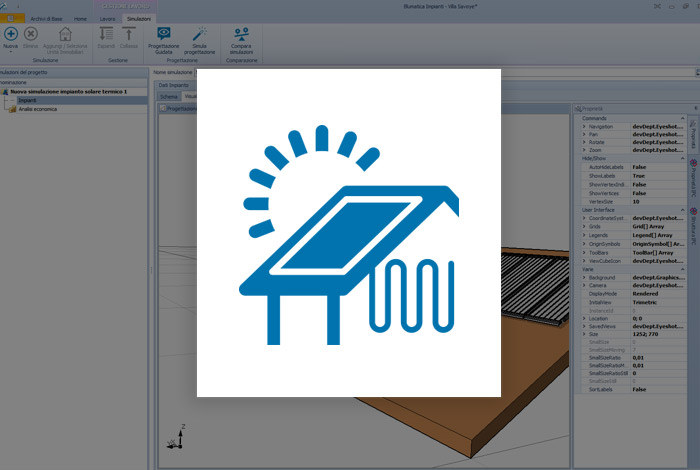Expand the Background property row

585,276
